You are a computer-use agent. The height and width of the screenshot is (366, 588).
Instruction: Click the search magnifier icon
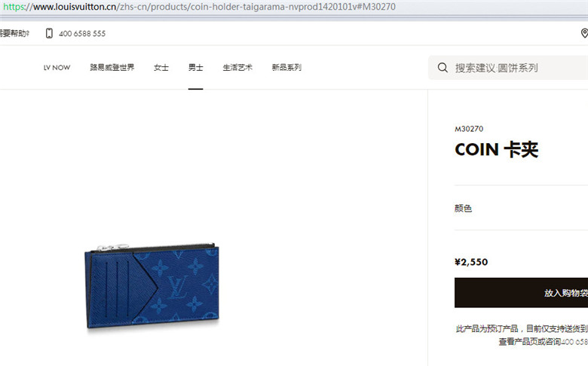tap(443, 68)
